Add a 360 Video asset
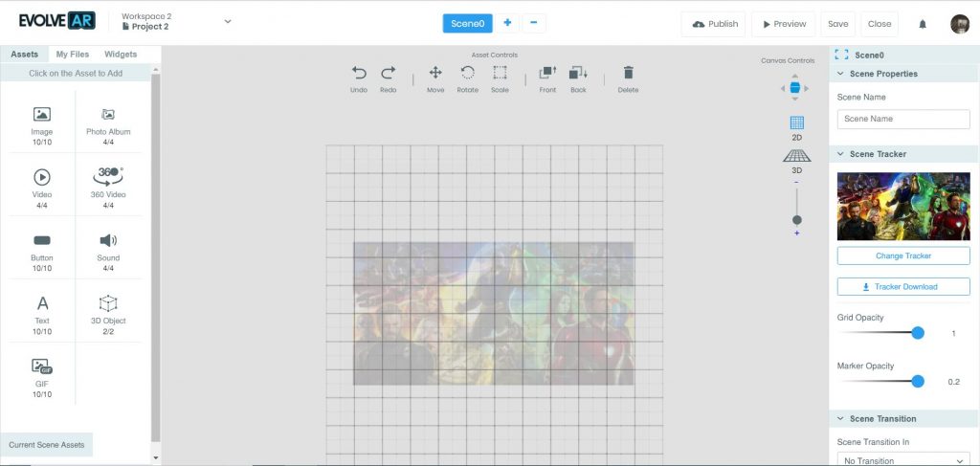 [108, 186]
